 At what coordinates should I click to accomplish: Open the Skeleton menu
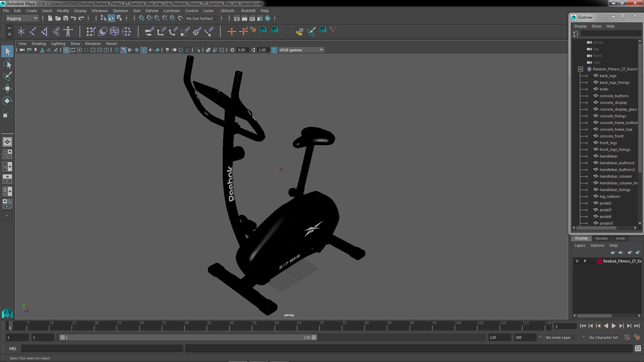120,11
